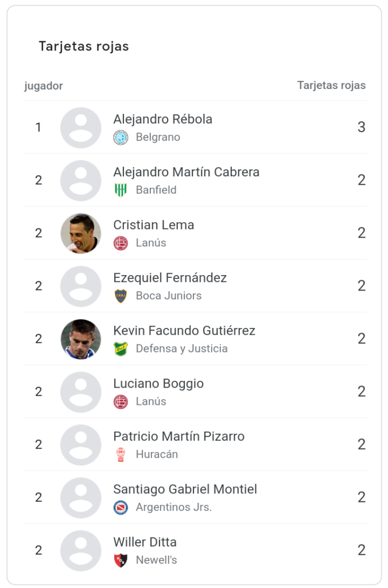Click the Belgrano club crest icon
Screen dimensions: 388x588
tap(121, 137)
